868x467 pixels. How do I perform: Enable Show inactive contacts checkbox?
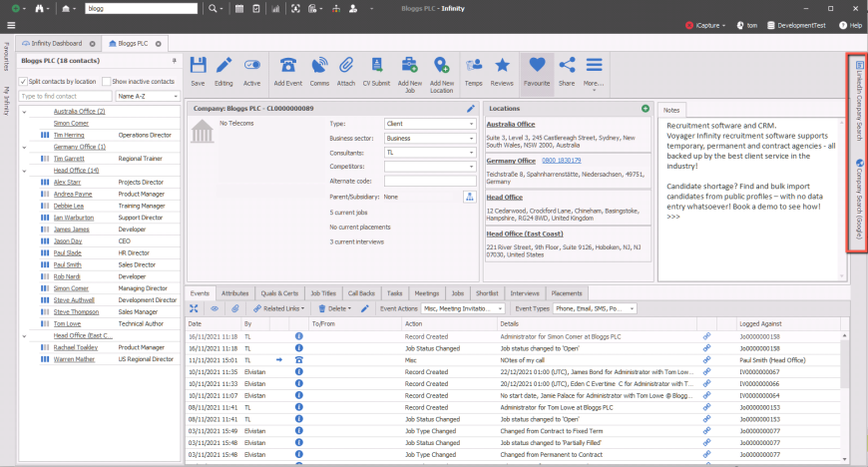pos(106,81)
